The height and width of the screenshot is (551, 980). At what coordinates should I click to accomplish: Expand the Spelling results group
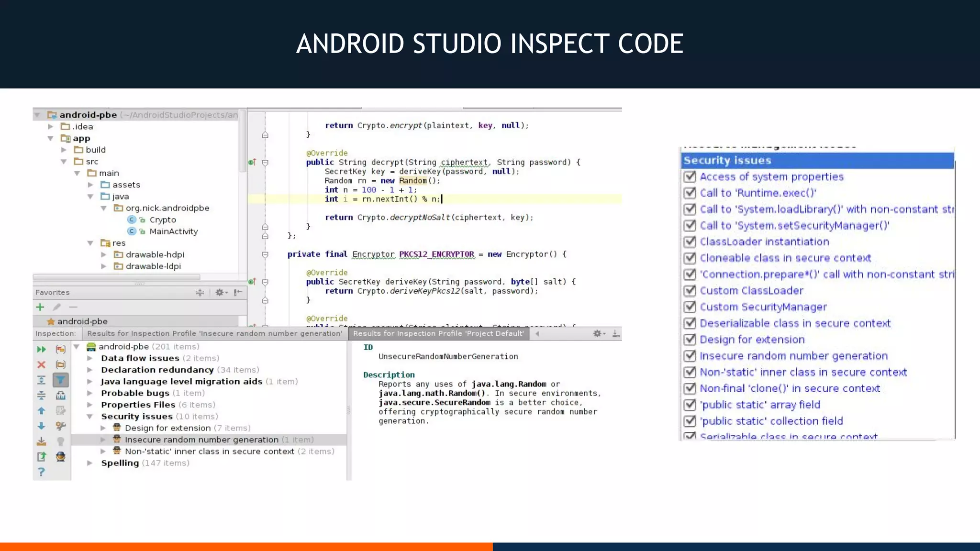pos(89,463)
